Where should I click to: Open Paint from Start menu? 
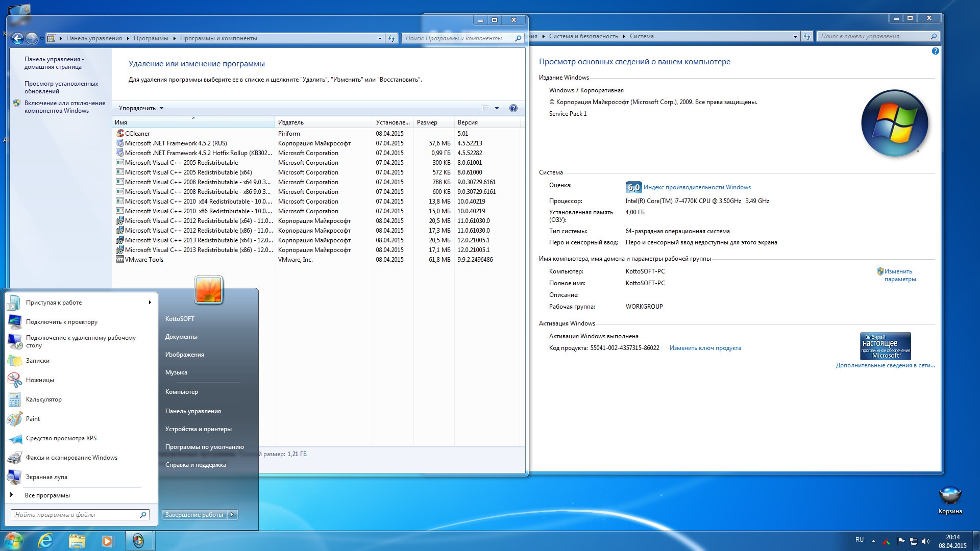point(80,419)
